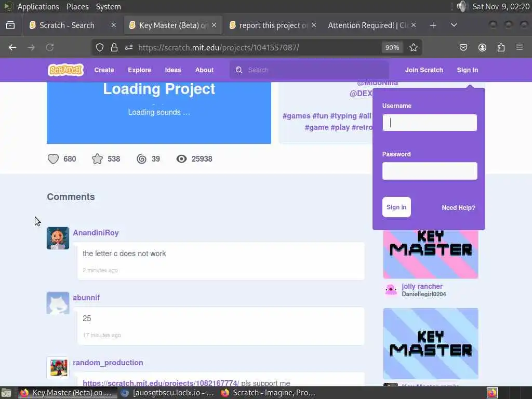Image resolution: width=532 pixels, height=399 pixels.
Task: Open the blue striped Key Master thumbnail
Action: pos(431,343)
